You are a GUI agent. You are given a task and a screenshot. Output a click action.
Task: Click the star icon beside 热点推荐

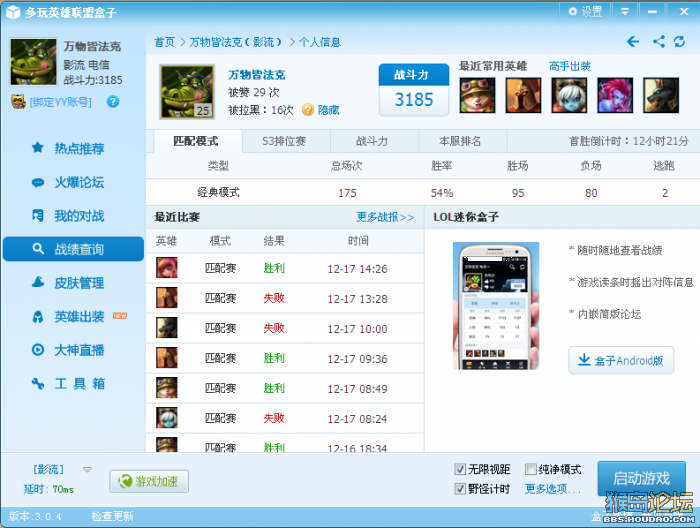pos(38,147)
